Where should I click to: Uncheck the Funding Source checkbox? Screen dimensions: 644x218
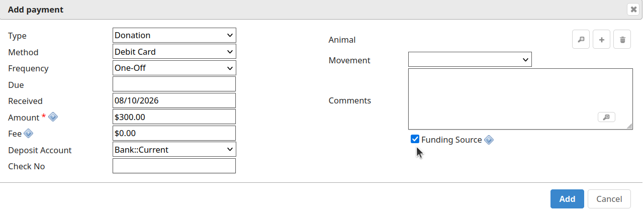coord(415,139)
